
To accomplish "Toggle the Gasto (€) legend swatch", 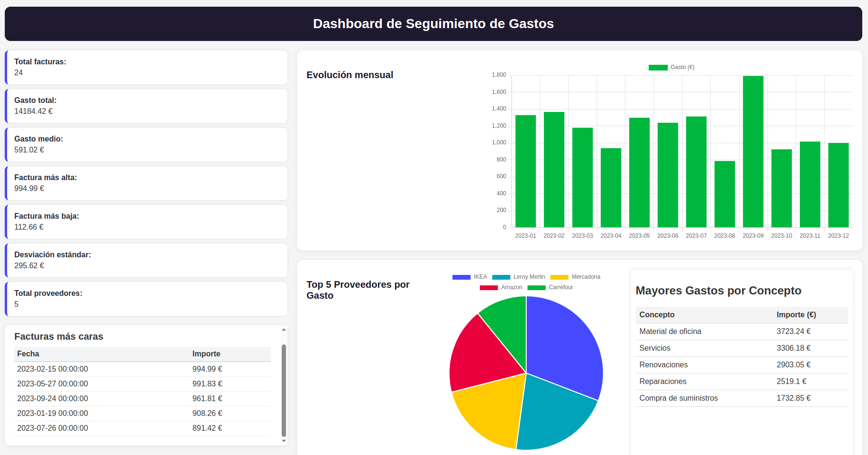I will coord(658,68).
